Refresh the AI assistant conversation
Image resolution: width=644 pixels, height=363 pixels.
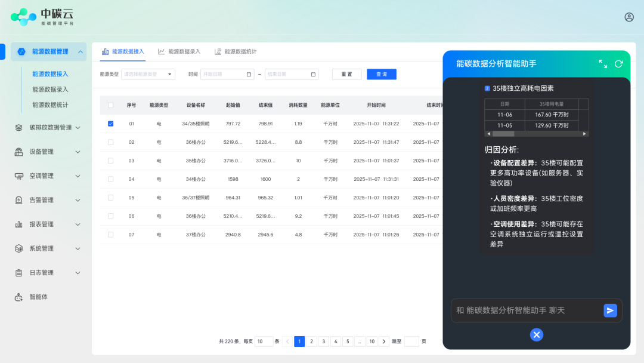[x=618, y=64]
